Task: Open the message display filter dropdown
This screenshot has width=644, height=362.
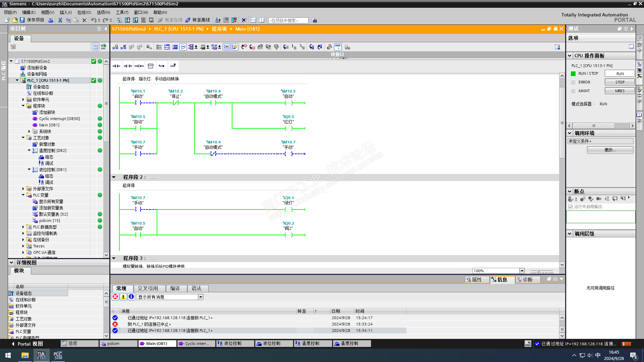Action: (x=201, y=297)
